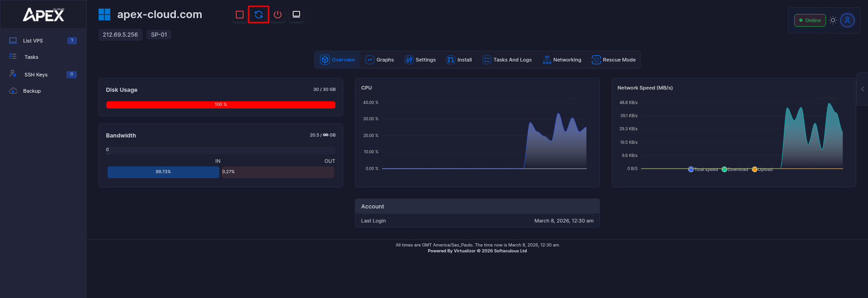Restart the VPS using the refresh icon

259,15
